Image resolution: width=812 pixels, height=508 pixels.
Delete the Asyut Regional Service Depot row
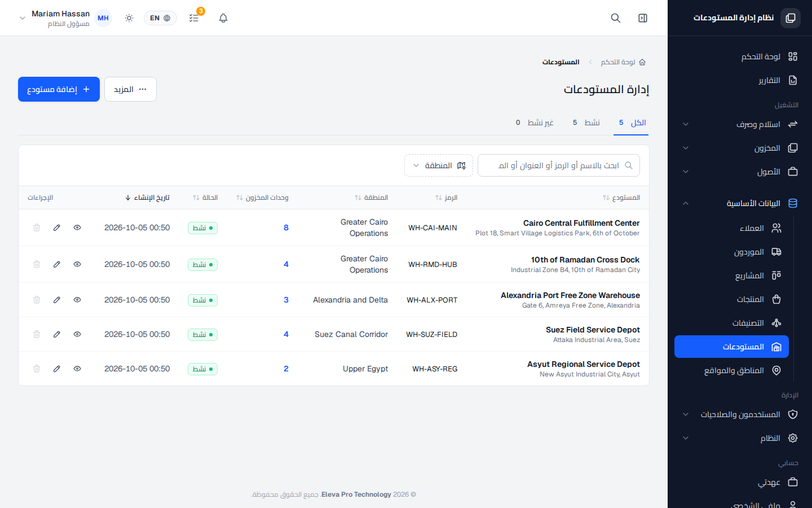[37, 369]
